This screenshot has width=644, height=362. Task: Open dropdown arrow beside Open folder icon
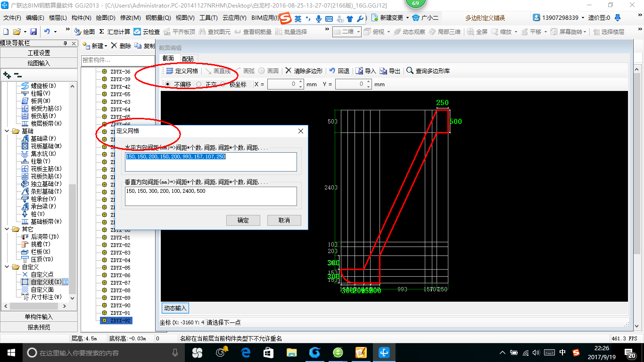point(25,32)
